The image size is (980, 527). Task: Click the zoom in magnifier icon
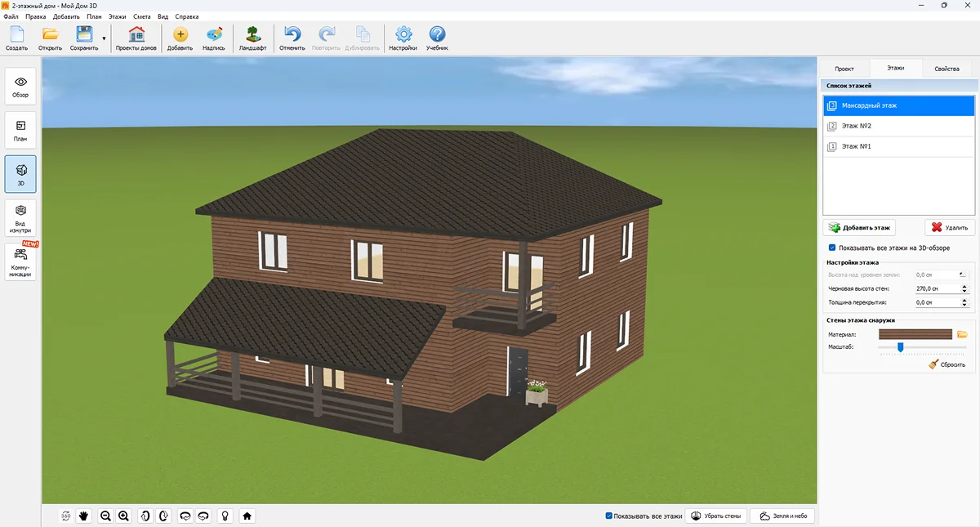point(123,516)
